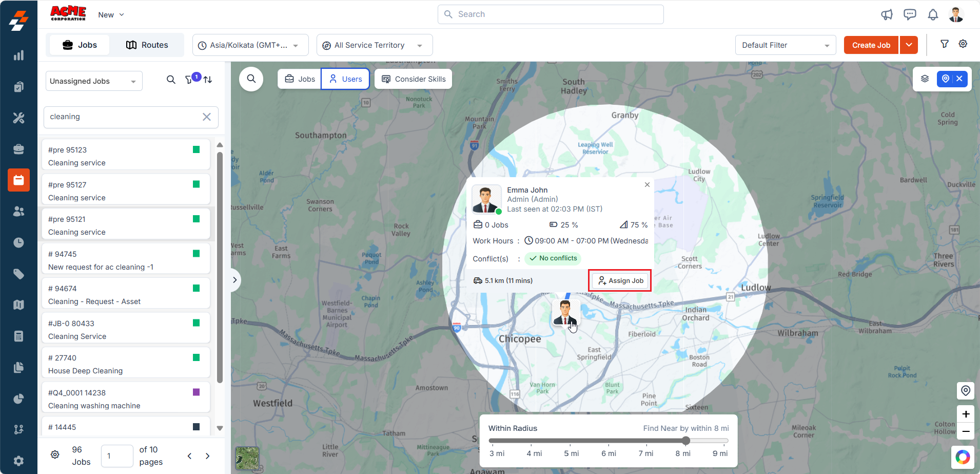The width and height of the screenshot is (980, 474).
Task: Open the notifications bell
Action: click(933, 14)
